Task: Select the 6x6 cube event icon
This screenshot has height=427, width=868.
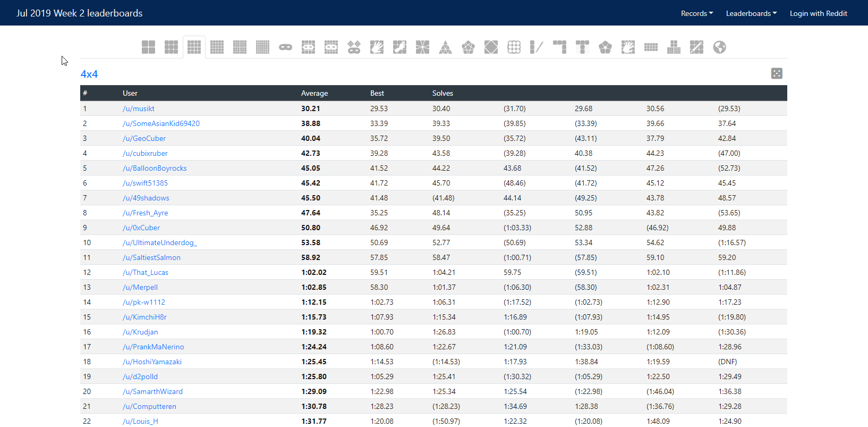Action: pyautogui.click(x=240, y=47)
